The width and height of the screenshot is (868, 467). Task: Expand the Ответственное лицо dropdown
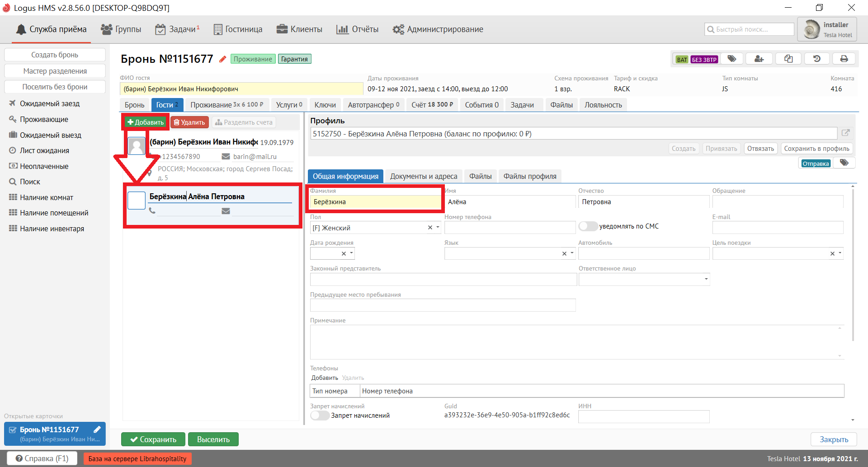pyautogui.click(x=706, y=279)
